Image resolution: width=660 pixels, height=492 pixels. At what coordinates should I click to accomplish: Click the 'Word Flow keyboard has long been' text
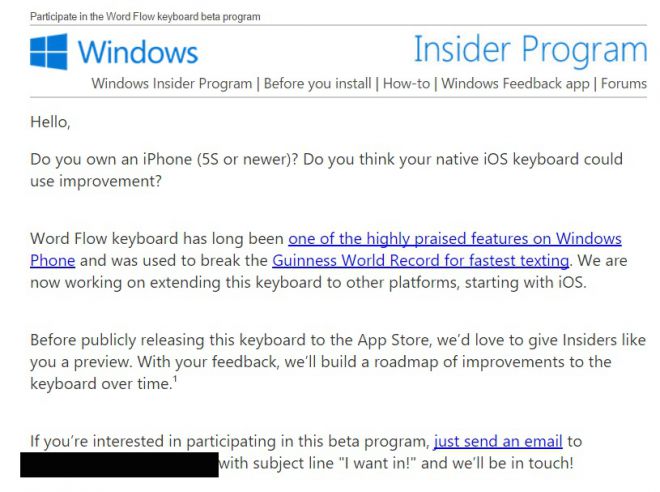click(157, 239)
